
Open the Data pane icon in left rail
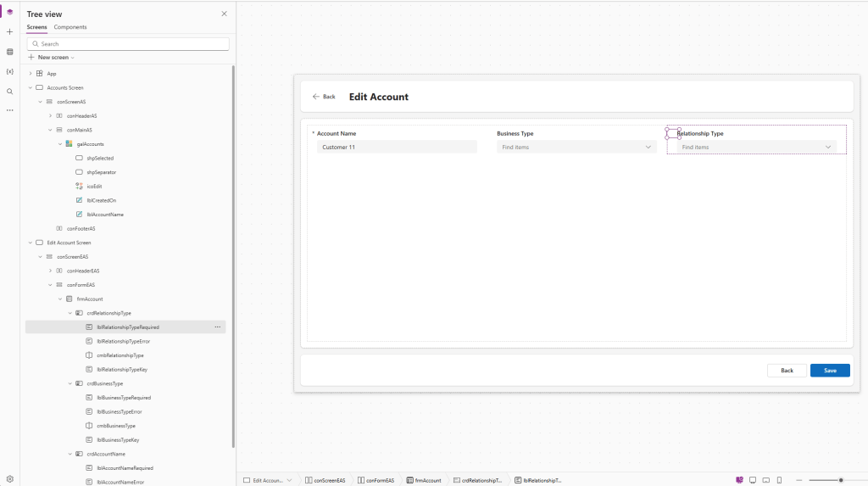pos(10,52)
